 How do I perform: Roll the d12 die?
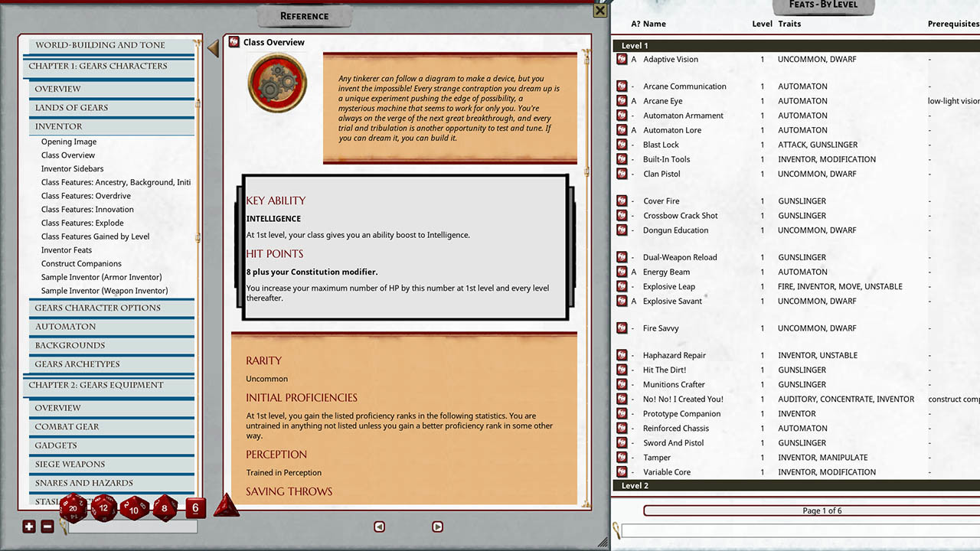pyautogui.click(x=104, y=507)
